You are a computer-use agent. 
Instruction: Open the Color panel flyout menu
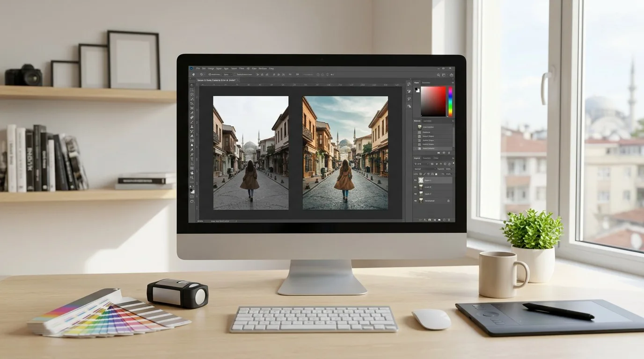click(452, 83)
